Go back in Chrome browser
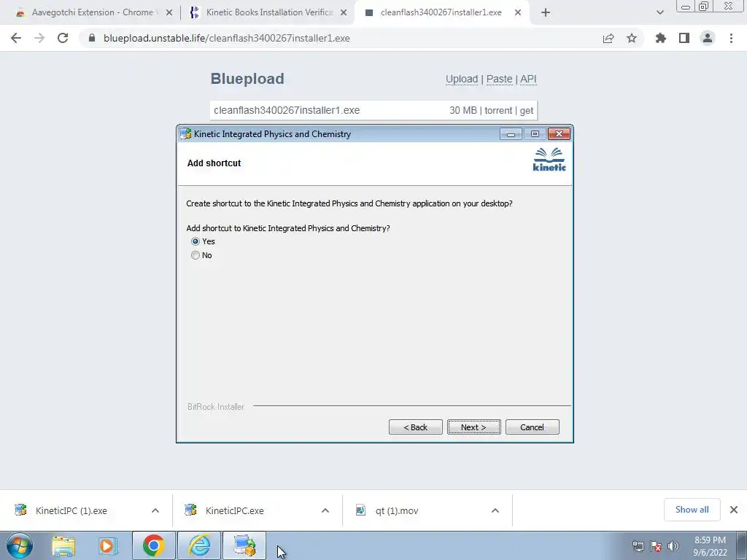747x560 pixels. pyautogui.click(x=16, y=38)
